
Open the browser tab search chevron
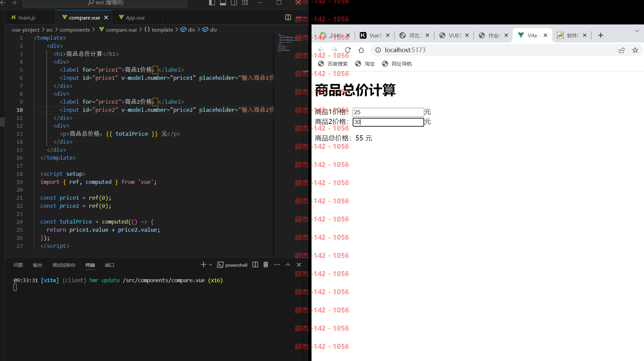point(637,31)
